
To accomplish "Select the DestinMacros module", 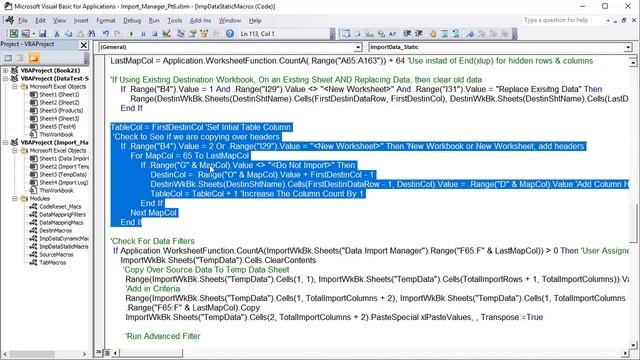I will click(x=55, y=231).
